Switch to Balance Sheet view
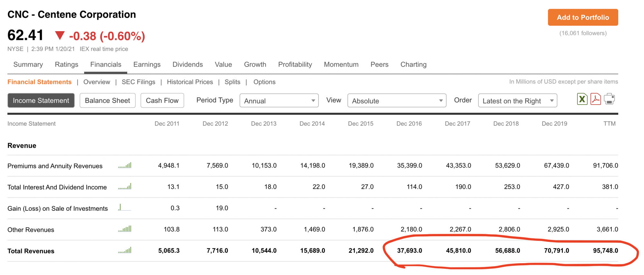This screenshot has height=275, width=644. (108, 101)
